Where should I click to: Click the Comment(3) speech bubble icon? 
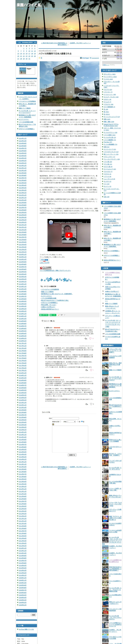click(x=91, y=58)
